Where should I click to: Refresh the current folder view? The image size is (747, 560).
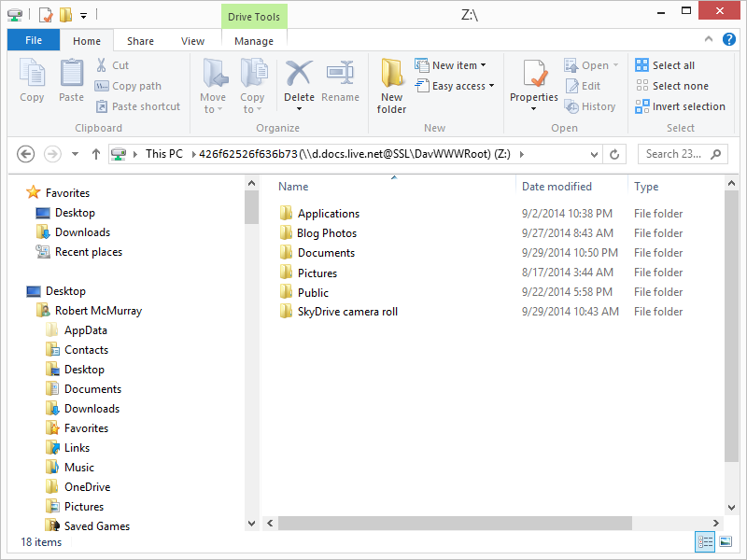[x=614, y=154]
